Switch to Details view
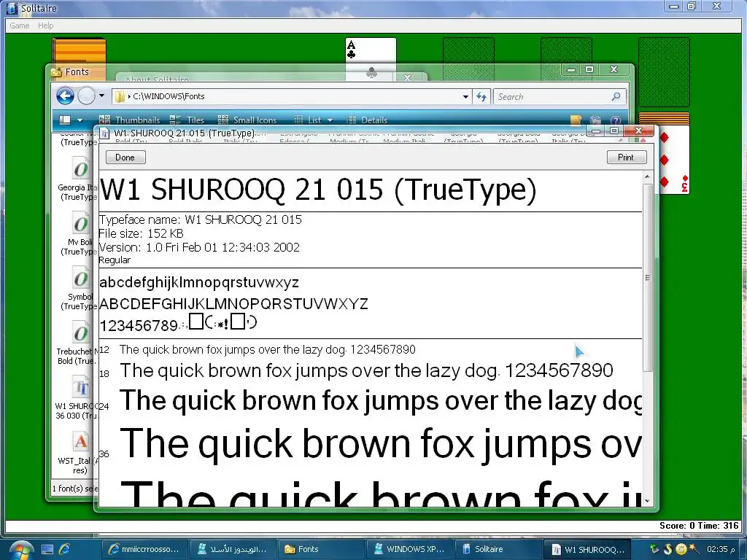747x560 pixels. click(367, 120)
